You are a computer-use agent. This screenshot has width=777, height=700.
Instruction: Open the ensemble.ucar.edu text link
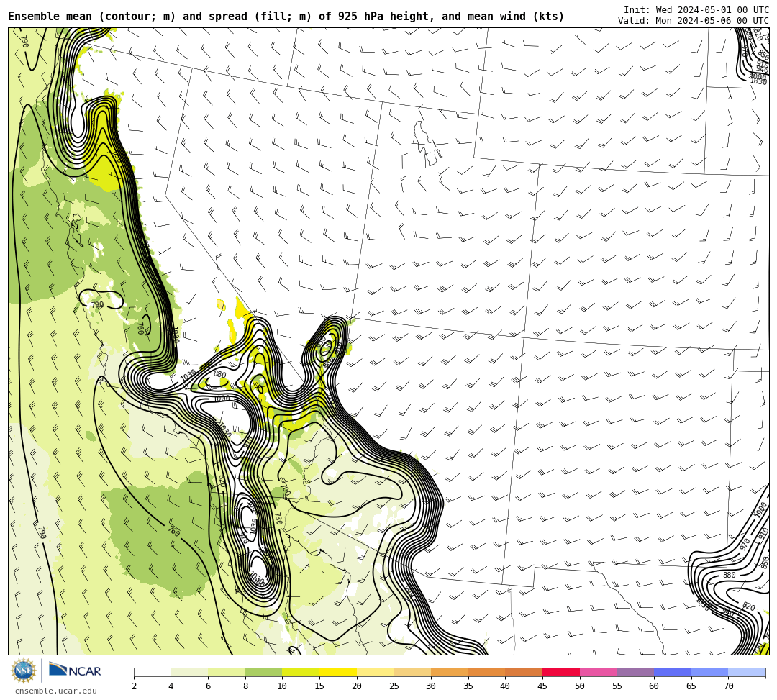click(x=56, y=691)
